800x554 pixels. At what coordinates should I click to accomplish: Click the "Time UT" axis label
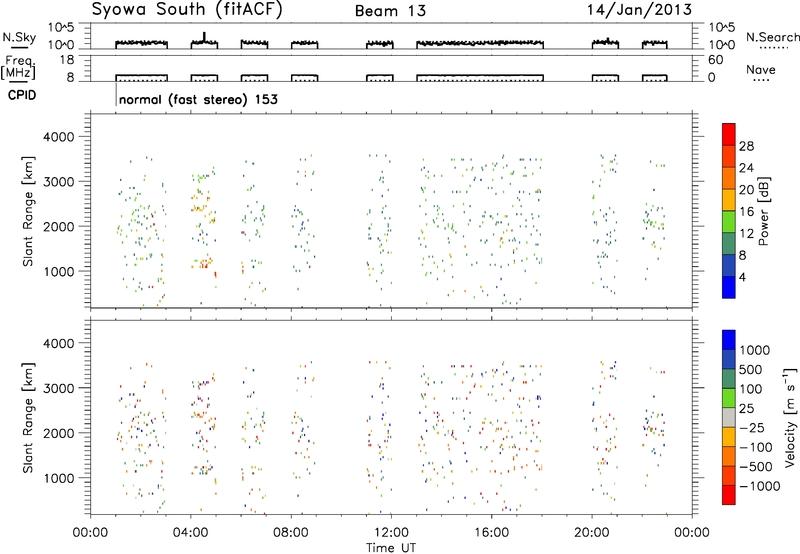(x=391, y=548)
